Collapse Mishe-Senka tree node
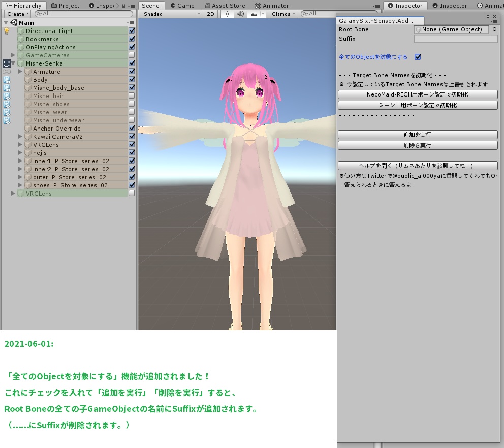 tap(13, 63)
